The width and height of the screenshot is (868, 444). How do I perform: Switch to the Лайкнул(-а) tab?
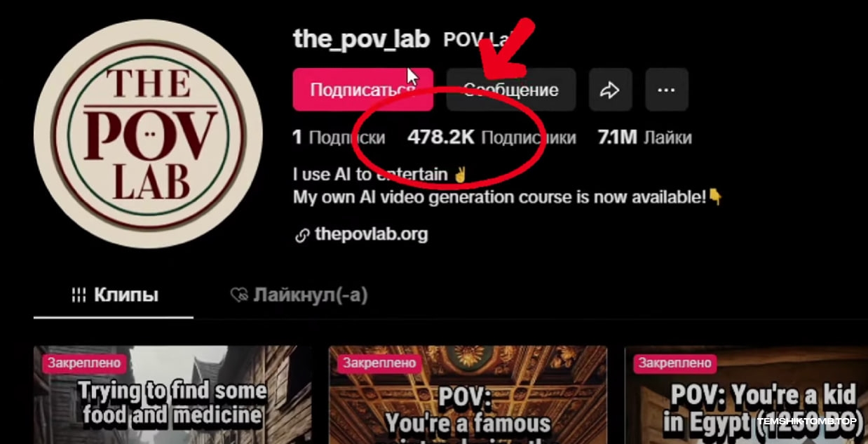299,295
